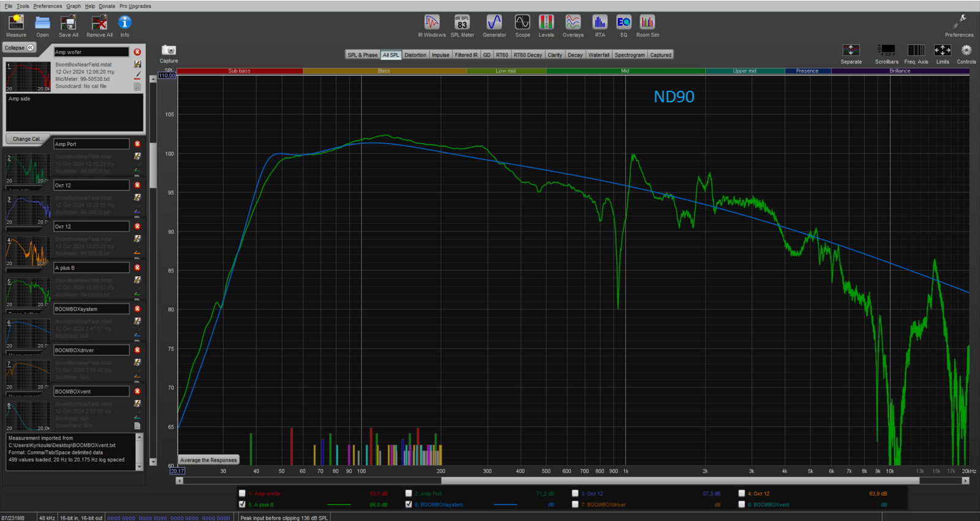Open the Pro Upgrades menu

[135, 6]
